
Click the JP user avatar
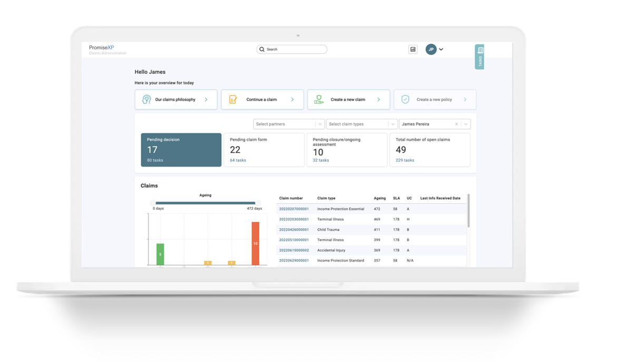pos(431,50)
